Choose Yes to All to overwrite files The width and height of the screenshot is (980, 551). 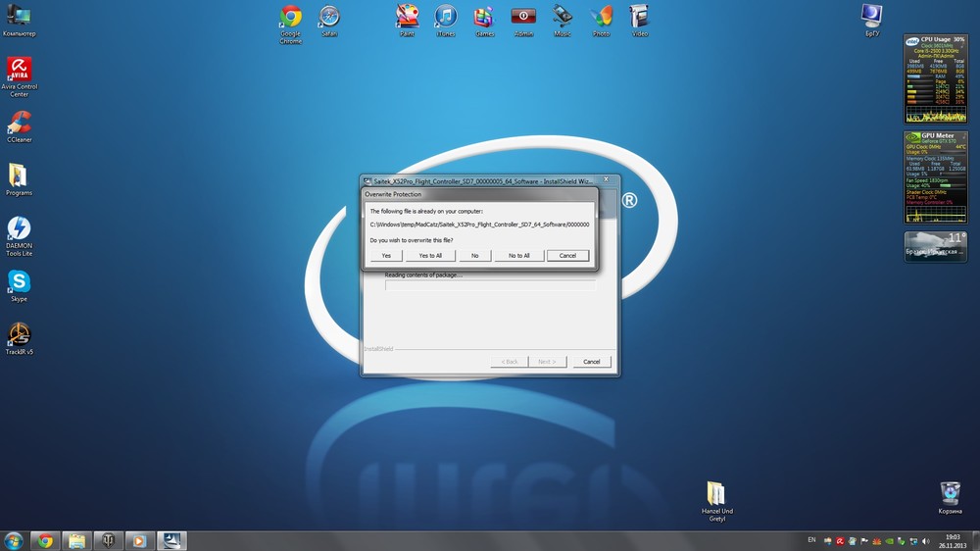[430, 255]
